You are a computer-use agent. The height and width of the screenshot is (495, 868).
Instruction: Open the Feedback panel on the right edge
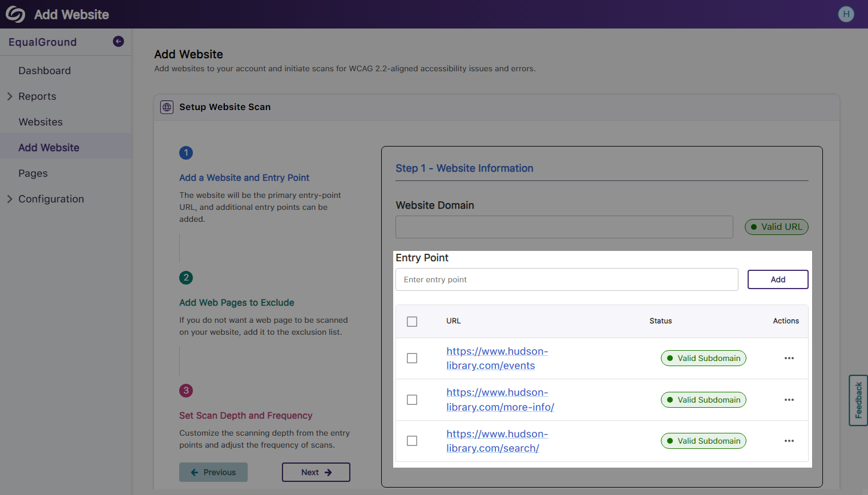[858, 400]
